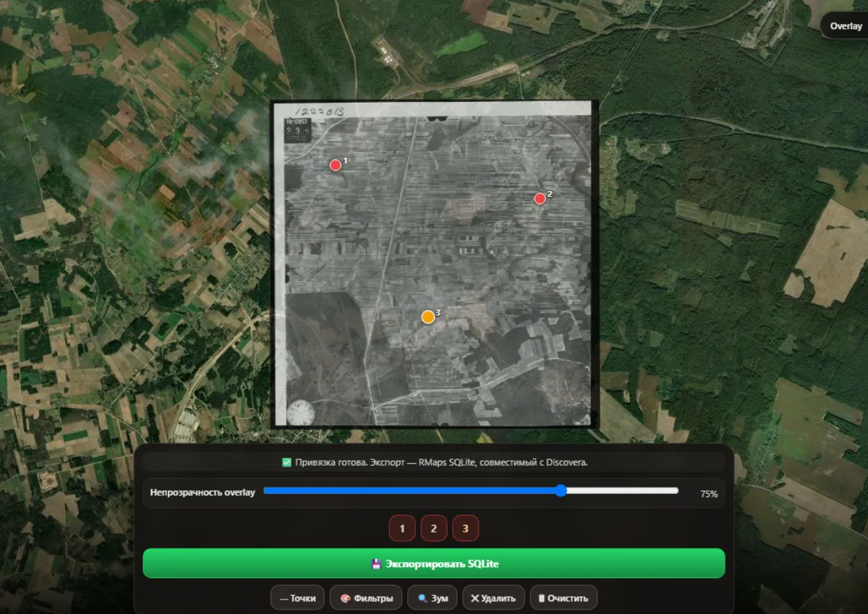Image resolution: width=868 pixels, height=614 pixels.
Task: Click the Удалить delete button
Action: pyautogui.click(x=493, y=598)
